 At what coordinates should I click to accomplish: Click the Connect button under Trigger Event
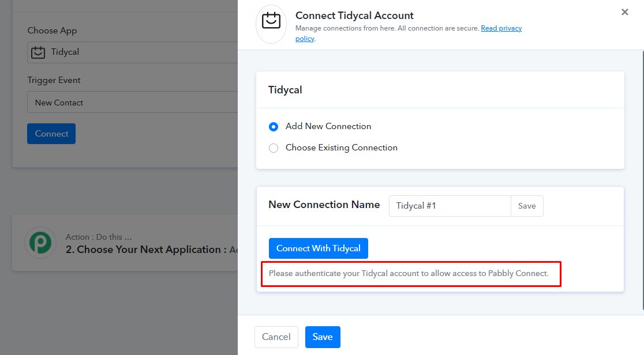(51, 134)
